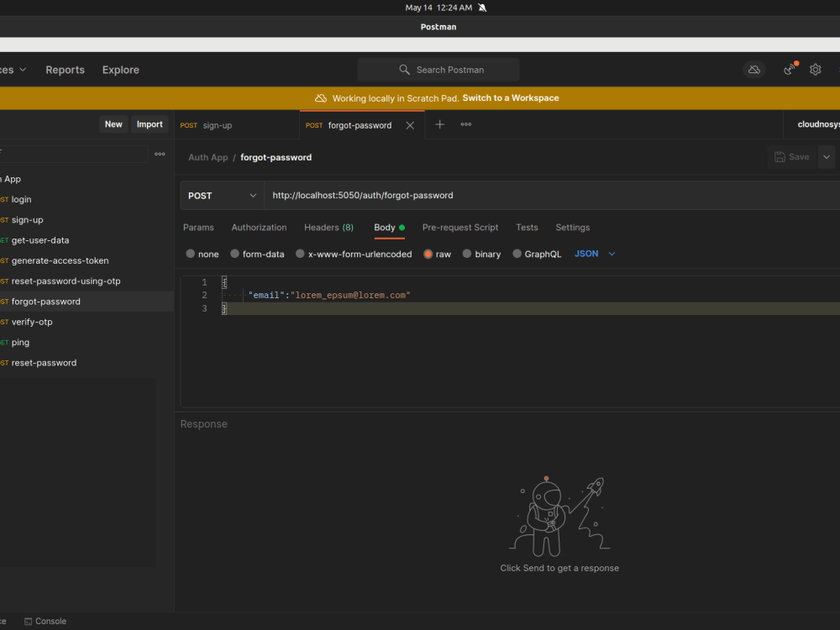Open the ping request
Screen dimensions: 840x630
click(20, 343)
